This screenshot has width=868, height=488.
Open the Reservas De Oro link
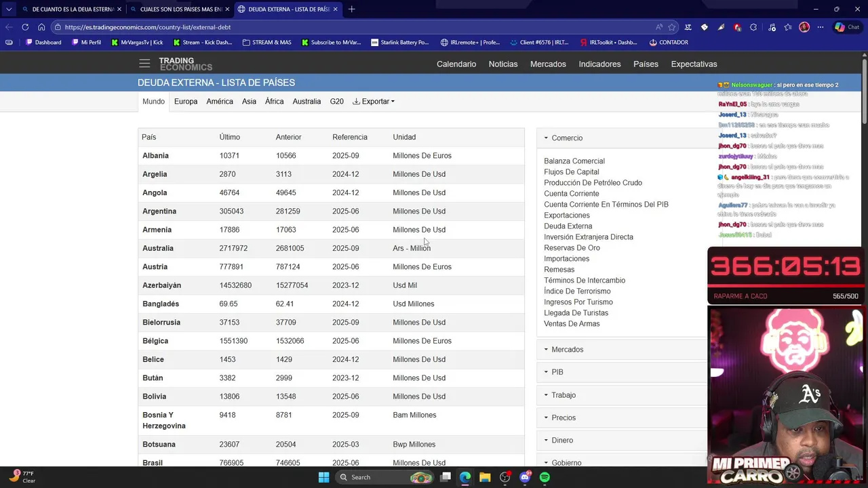coord(572,247)
